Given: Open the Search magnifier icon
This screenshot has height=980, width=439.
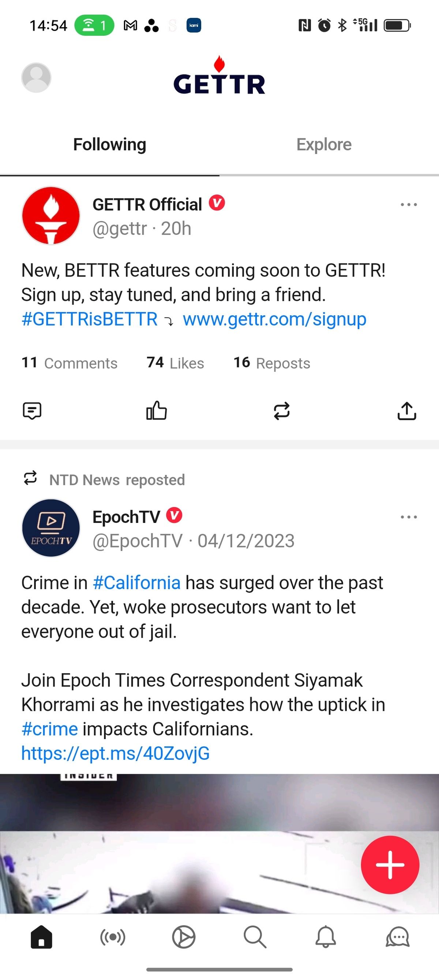Looking at the screenshot, I should (x=255, y=936).
